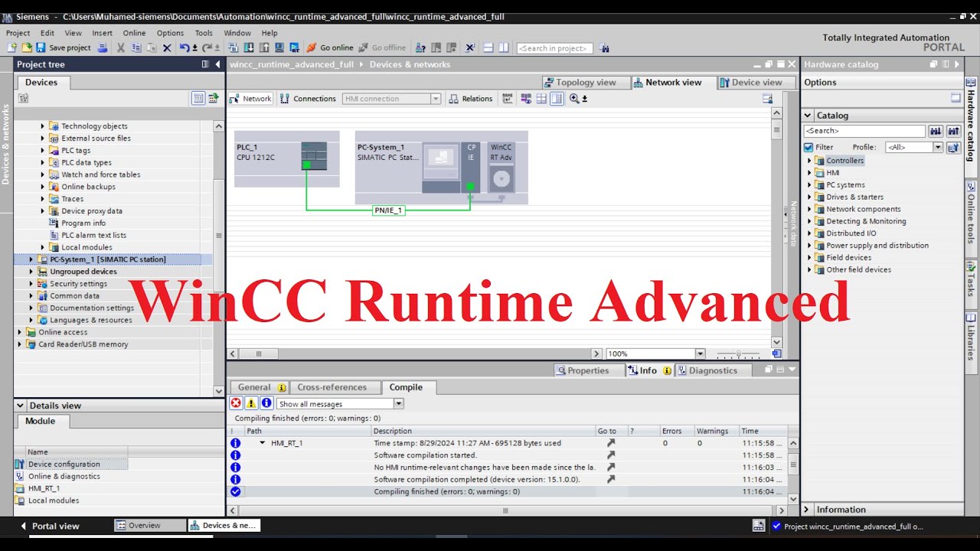The image size is (980, 551).
Task: Open the 100% zoom dropdown
Action: click(x=700, y=354)
